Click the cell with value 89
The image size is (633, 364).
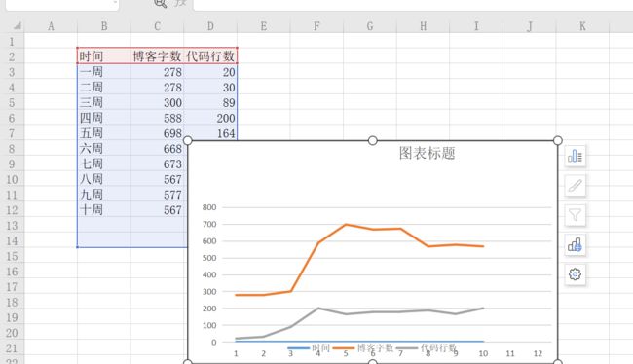coord(210,102)
